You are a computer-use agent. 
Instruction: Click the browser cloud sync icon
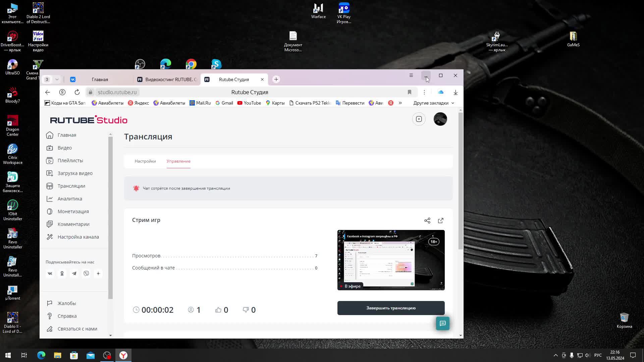coord(441,92)
